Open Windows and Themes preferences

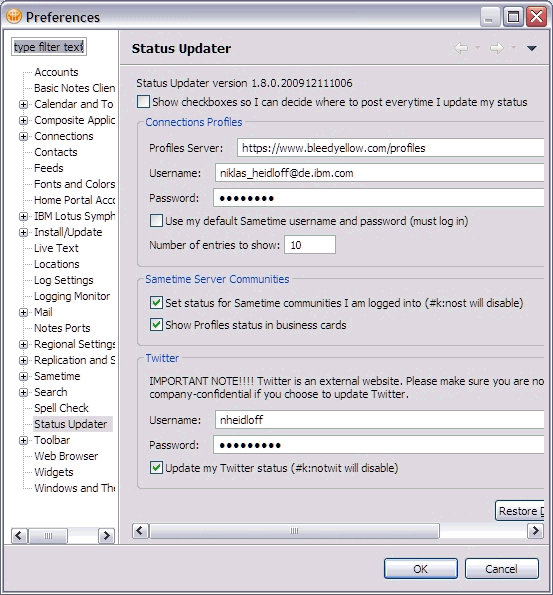74,488
